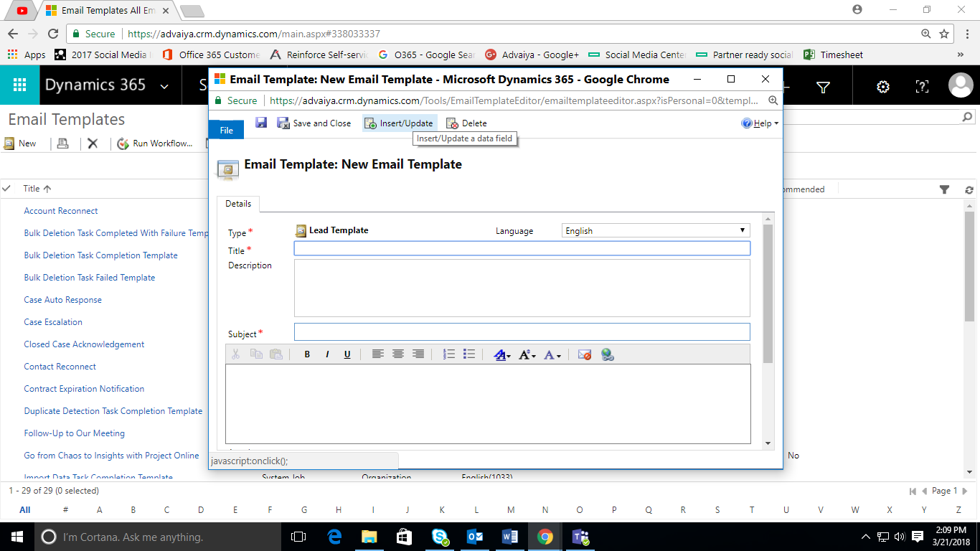The image size is (980, 551).
Task: Open the font size dropdown
Action: tap(527, 354)
